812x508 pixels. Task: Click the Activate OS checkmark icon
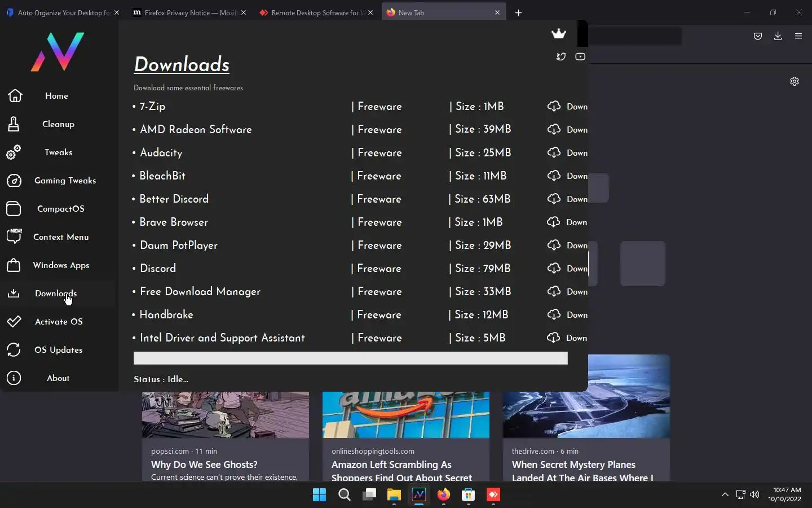point(14,322)
